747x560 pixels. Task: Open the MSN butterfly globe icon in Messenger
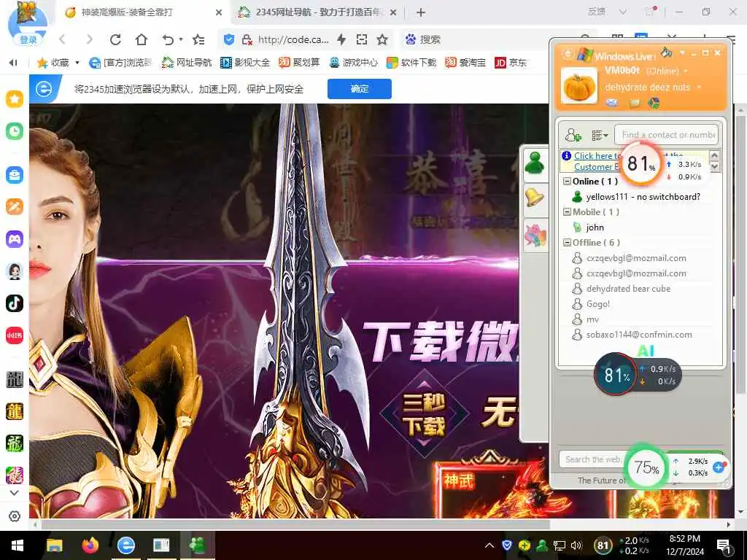(654, 102)
